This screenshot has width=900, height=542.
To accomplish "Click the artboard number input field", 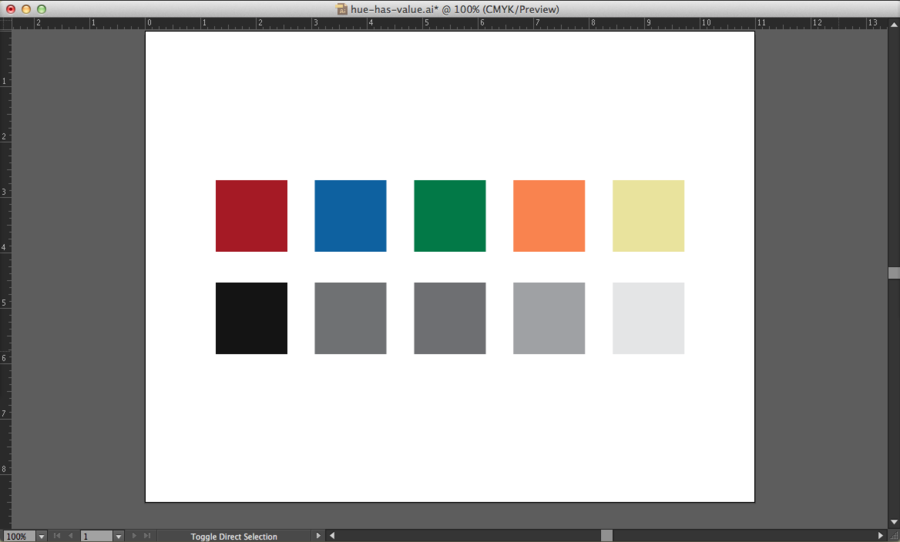I will tap(96, 536).
